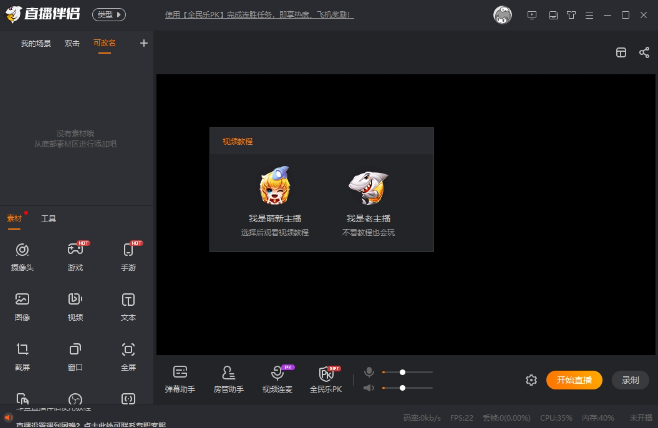
Task: Adjust the speaker volume slider
Action: tap(407, 388)
